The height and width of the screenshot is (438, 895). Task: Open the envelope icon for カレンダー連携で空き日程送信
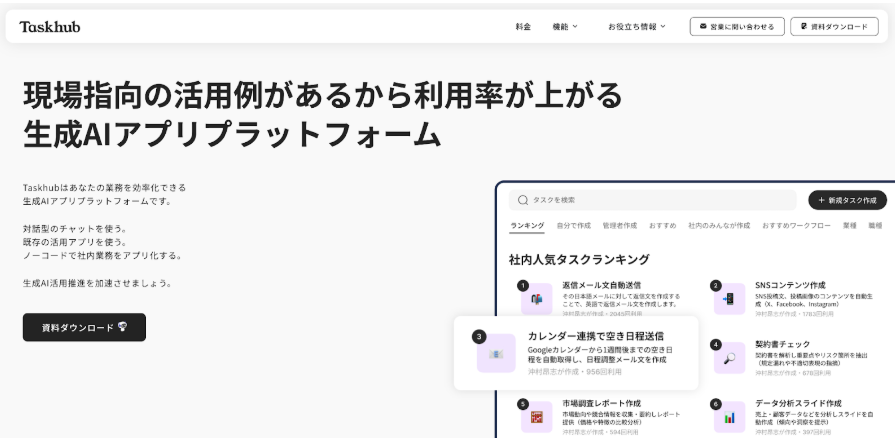click(x=496, y=353)
